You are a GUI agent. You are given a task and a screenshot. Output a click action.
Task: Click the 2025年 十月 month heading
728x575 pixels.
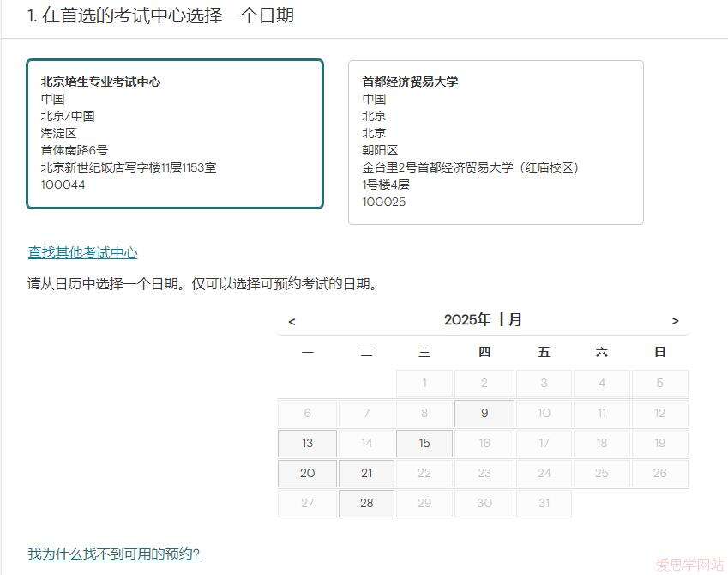click(483, 320)
